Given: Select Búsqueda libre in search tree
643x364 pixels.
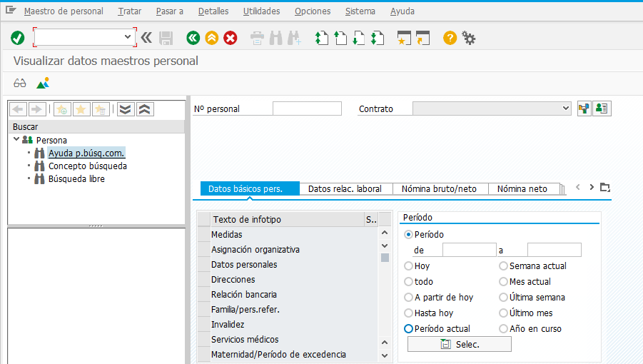Looking at the screenshot, I should pos(76,179).
